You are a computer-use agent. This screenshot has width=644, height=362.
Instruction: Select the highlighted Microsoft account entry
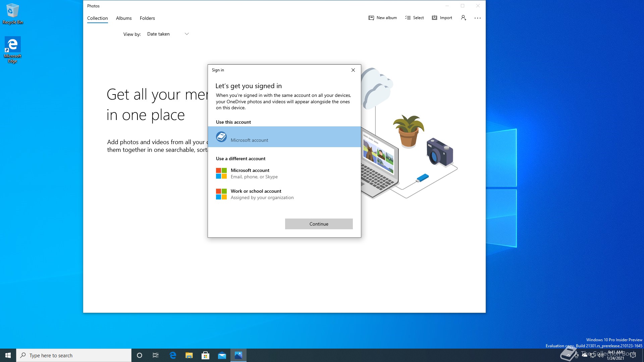pos(284,137)
